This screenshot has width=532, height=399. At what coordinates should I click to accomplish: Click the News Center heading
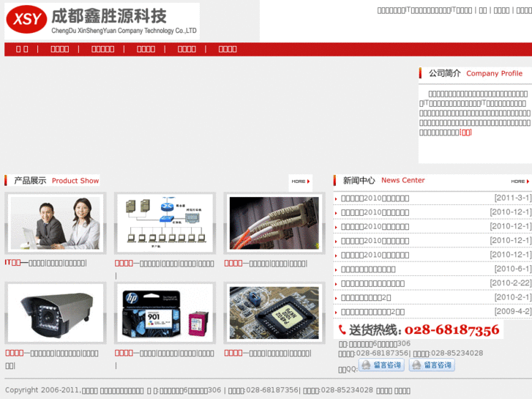click(x=383, y=180)
